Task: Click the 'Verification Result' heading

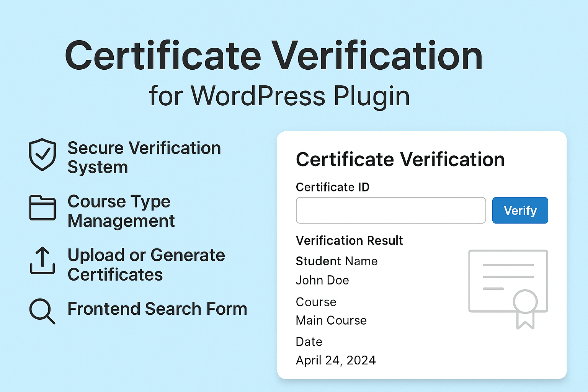Action: click(349, 240)
